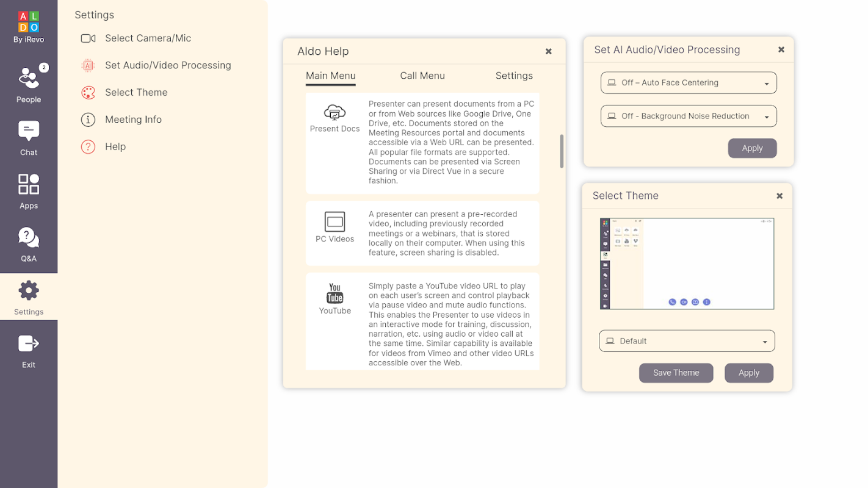
Task: Open Set Audio/Video Processing option
Action: coord(156,65)
